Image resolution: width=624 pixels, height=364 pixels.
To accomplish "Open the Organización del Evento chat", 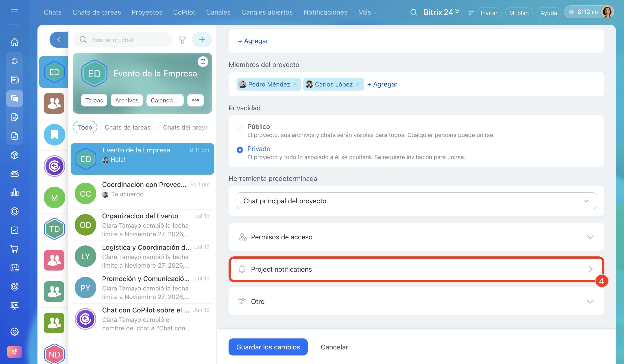I will coord(142,225).
